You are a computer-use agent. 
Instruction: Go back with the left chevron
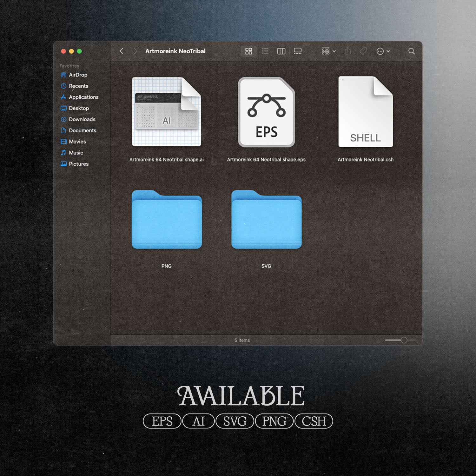pyautogui.click(x=121, y=51)
